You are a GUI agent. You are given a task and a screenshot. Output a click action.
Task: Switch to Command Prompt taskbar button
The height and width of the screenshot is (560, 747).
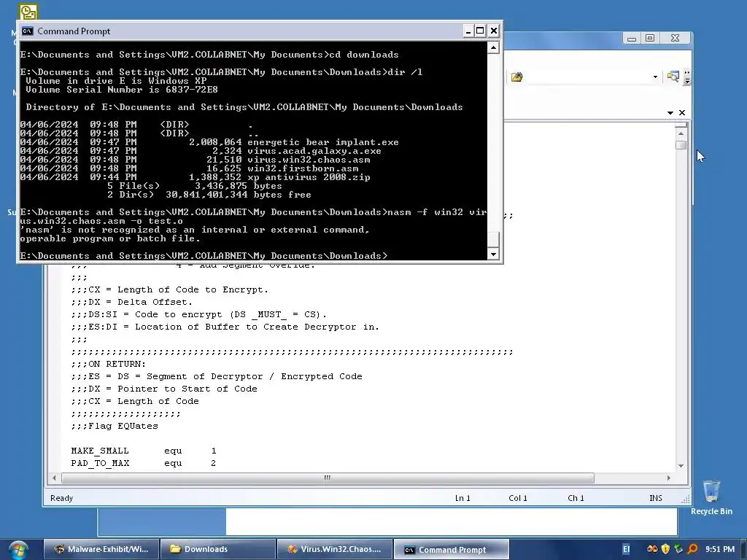click(451, 550)
